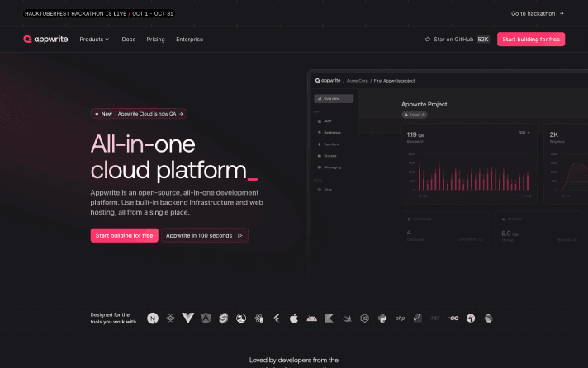Click the Hacktoberfest Hackathon is live banner text
588x368 pixels.
click(99, 13)
